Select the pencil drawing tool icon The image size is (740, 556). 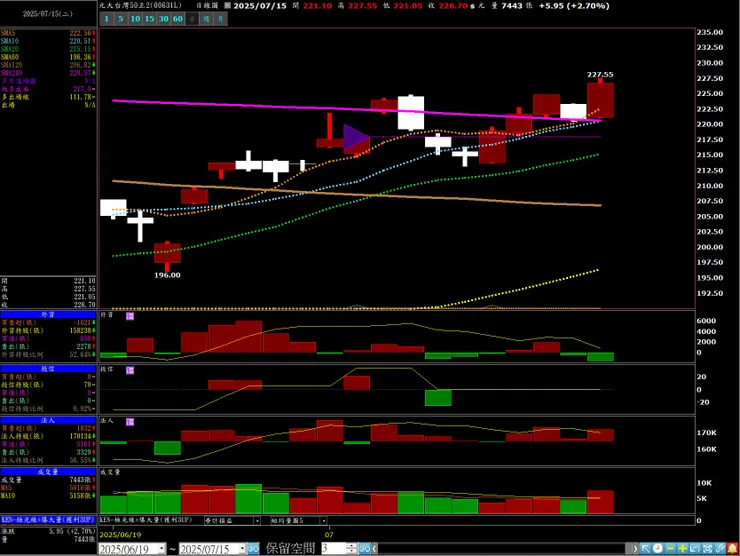(x=719, y=548)
